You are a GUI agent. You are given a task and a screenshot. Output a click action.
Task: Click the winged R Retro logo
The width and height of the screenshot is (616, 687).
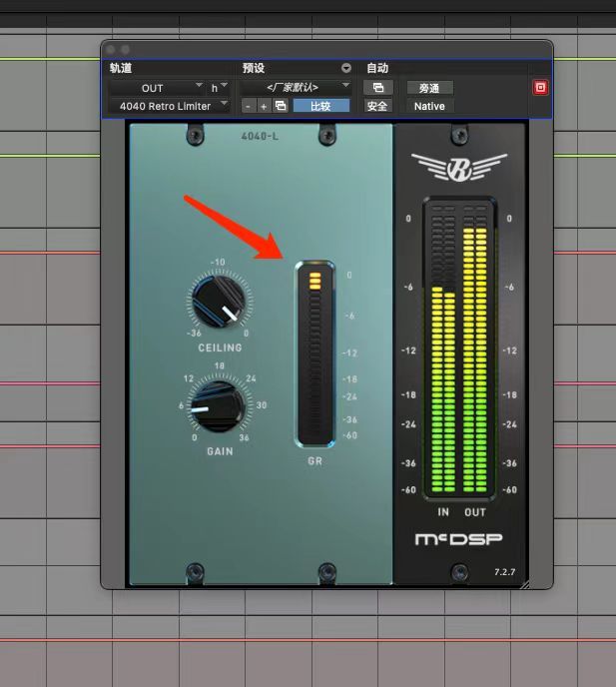[x=459, y=167]
